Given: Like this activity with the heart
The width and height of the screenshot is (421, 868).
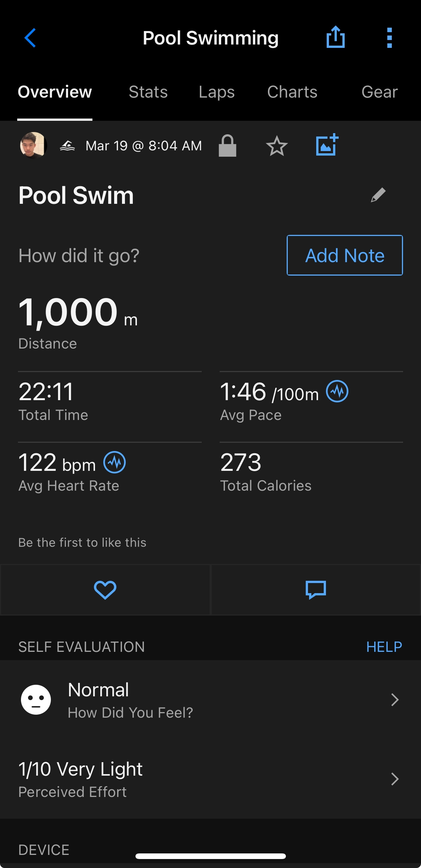Looking at the screenshot, I should [x=105, y=590].
